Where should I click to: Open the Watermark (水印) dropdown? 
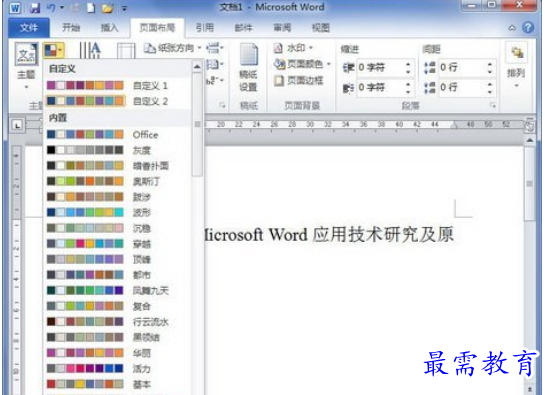pos(293,48)
